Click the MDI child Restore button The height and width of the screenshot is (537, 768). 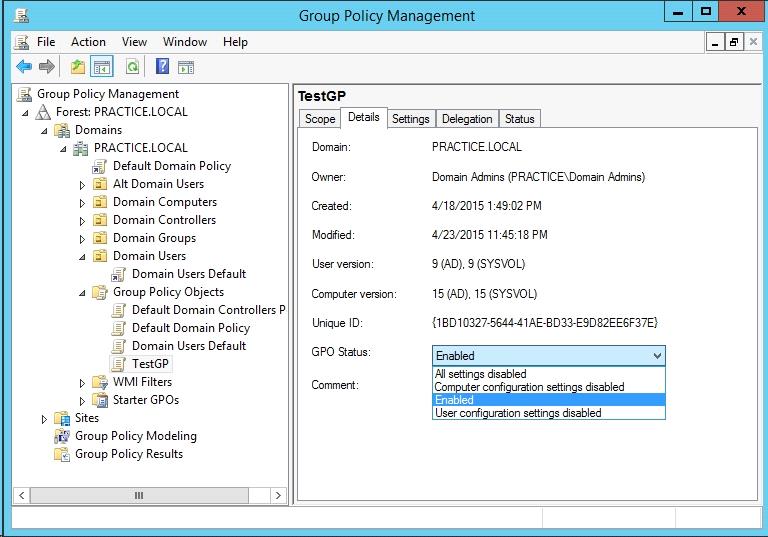point(734,42)
